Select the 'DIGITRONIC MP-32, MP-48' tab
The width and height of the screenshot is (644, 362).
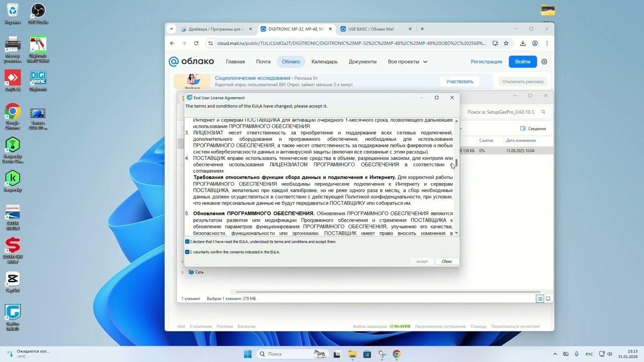click(x=296, y=29)
